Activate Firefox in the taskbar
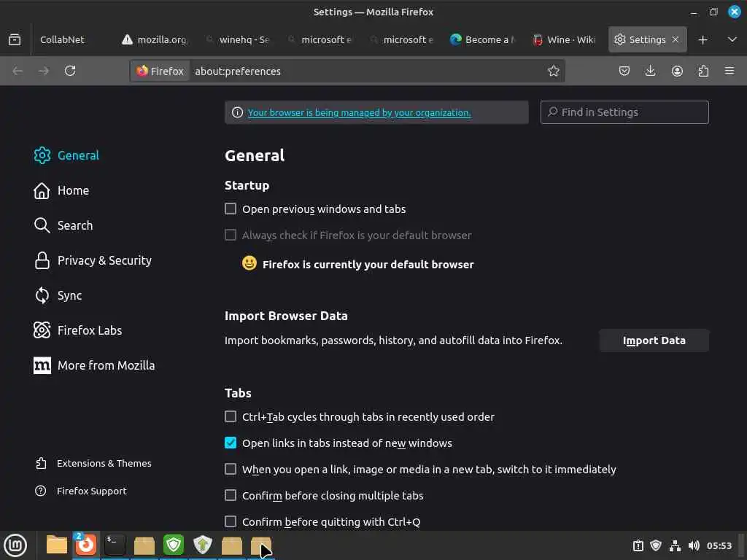This screenshot has height=560, width=747. (86, 544)
